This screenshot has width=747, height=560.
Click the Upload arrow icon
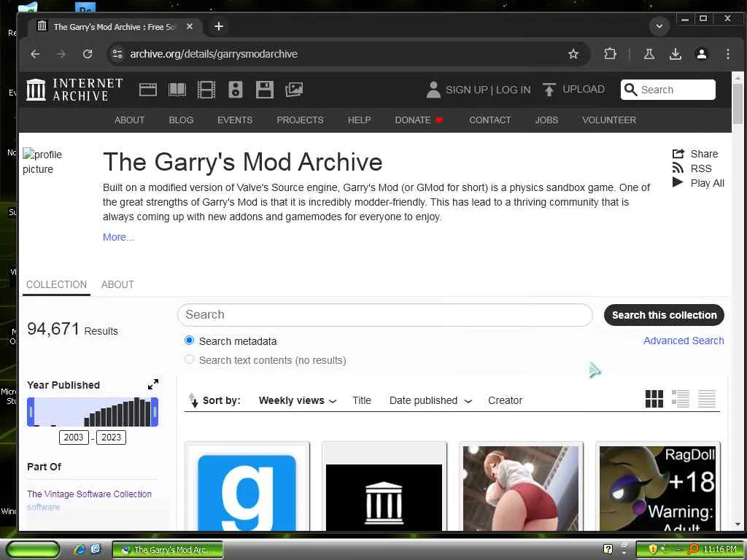click(549, 90)
